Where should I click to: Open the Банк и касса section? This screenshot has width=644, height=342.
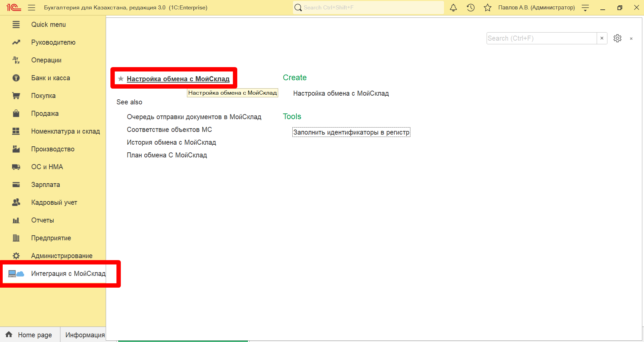tap(51, 78)
